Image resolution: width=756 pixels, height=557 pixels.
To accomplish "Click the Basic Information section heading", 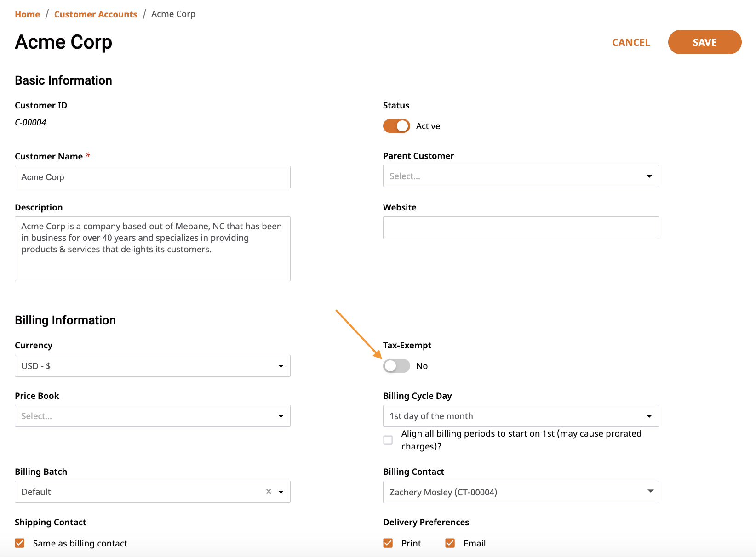I will [63, 80].
